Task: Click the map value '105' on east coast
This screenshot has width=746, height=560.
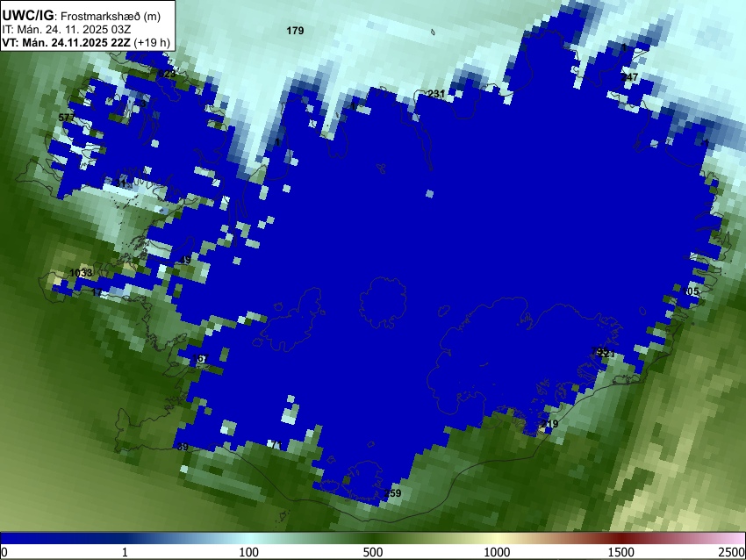Action: point(691,291)
